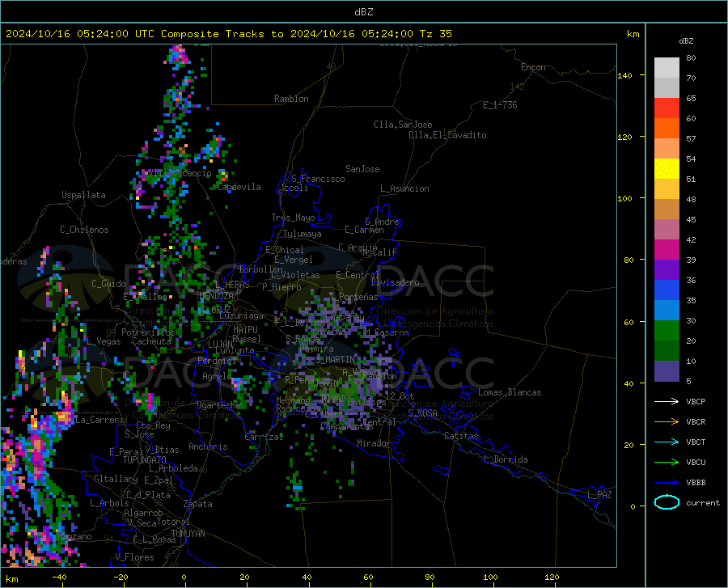Click the S_MARTIN map label
This screenshot has width=728, height=588.
pyautogui.click(x=335, y=360)
